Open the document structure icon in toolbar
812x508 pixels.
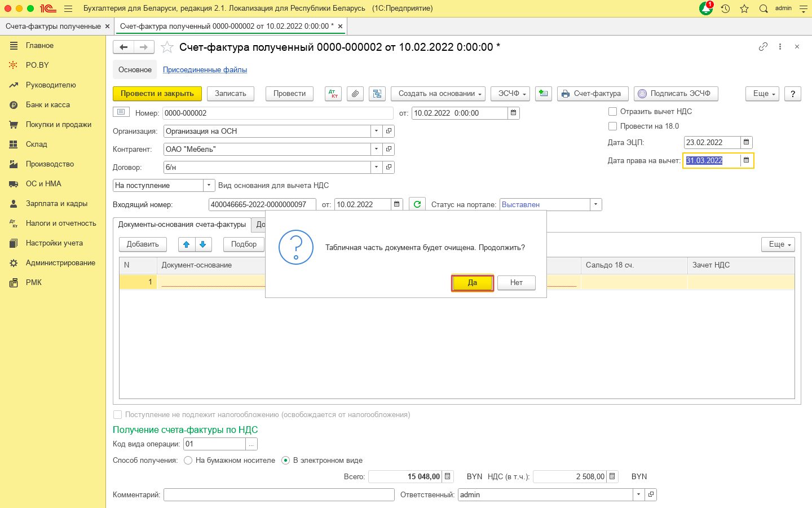377,94
